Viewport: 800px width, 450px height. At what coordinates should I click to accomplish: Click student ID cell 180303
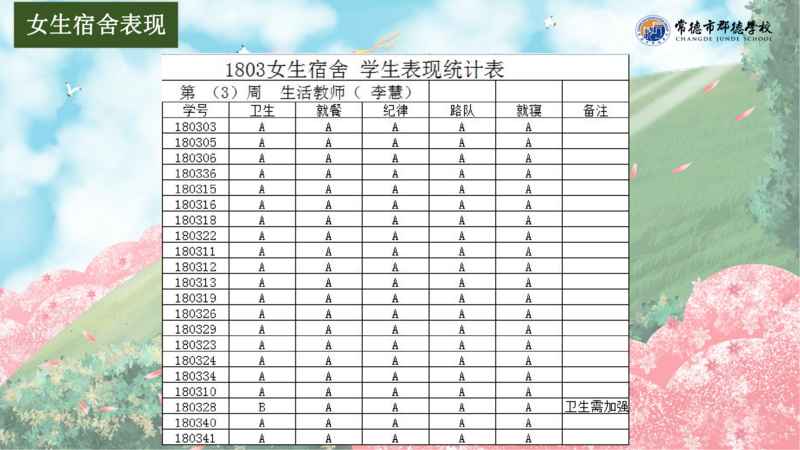pos(196,127)
